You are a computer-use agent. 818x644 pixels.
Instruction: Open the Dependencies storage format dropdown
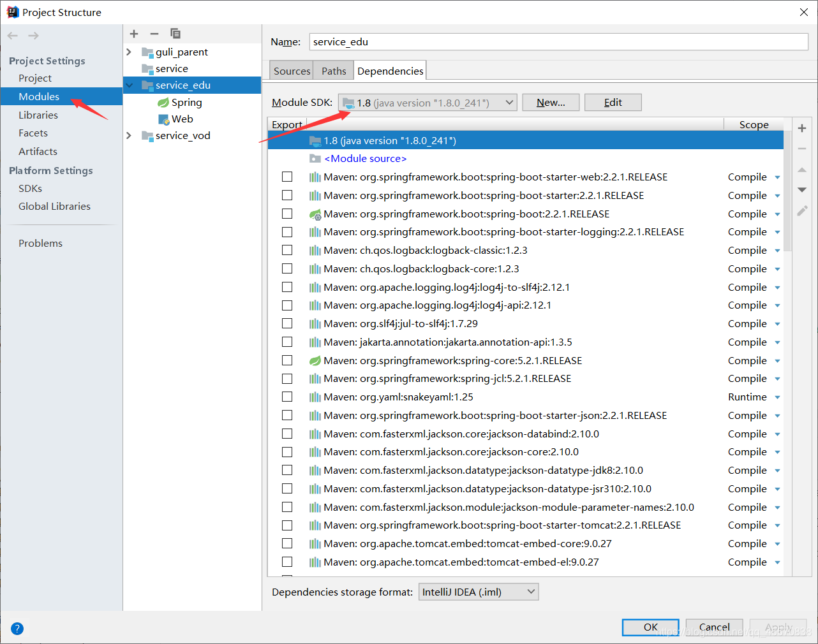pos(479,591)
